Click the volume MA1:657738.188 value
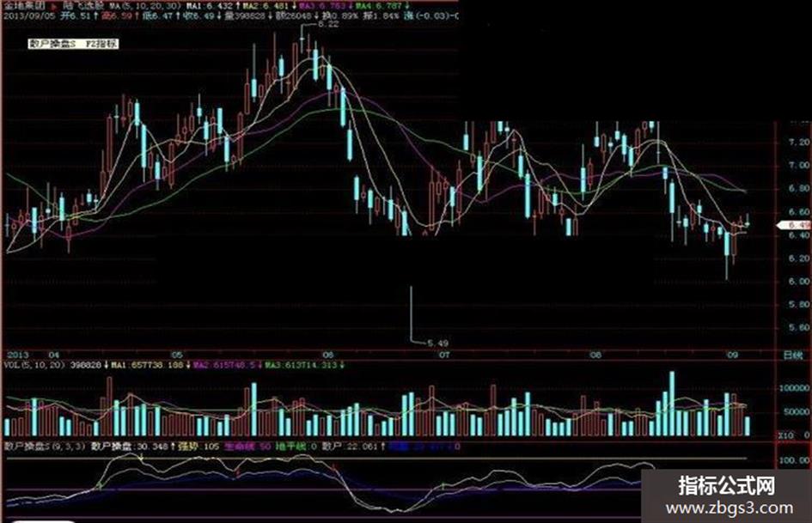Image resolution: width=812 pixels, height=523 pixels. (147, 365)
